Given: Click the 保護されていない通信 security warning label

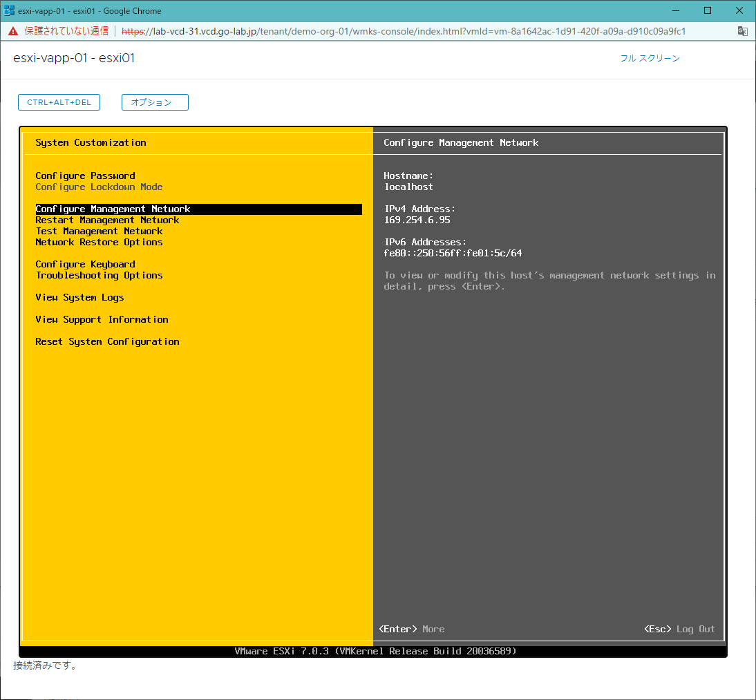Looking at the screenshot, I should pyautogui.click(x=66, y=31).
